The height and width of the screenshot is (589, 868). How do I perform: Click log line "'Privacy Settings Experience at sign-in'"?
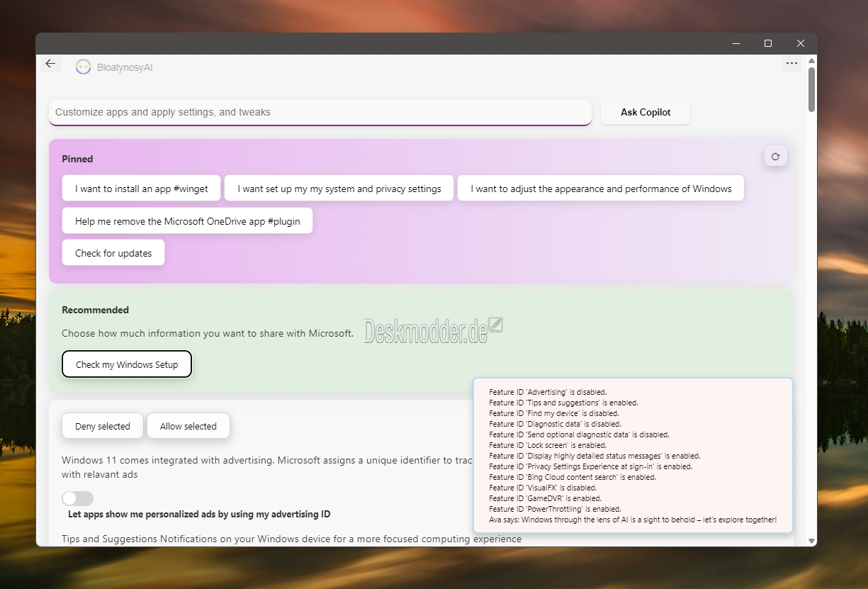[591, 466]
